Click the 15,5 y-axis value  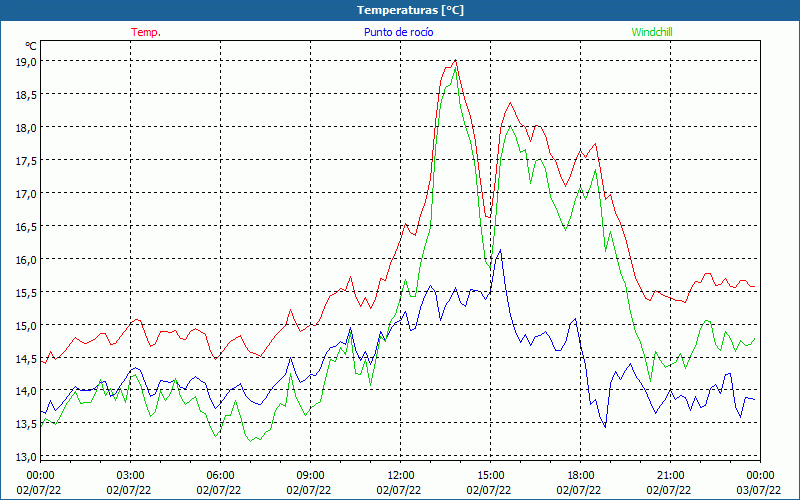tap(26, 292)
